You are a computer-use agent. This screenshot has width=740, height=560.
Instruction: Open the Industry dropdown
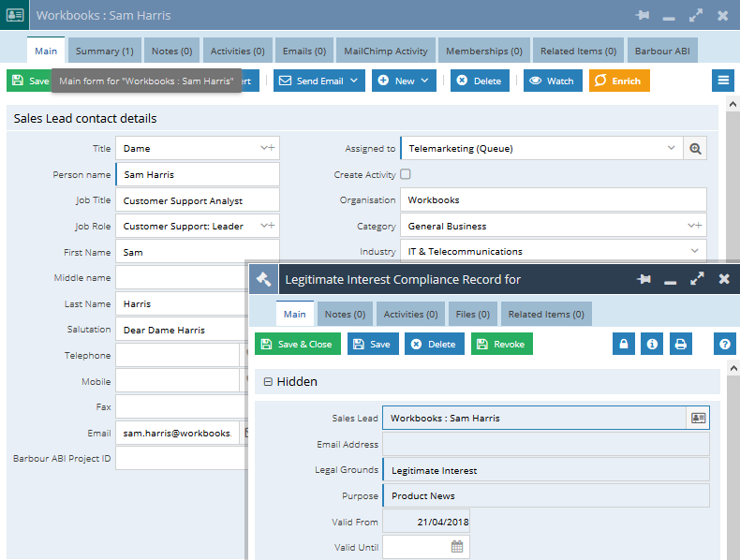[695, 251]
